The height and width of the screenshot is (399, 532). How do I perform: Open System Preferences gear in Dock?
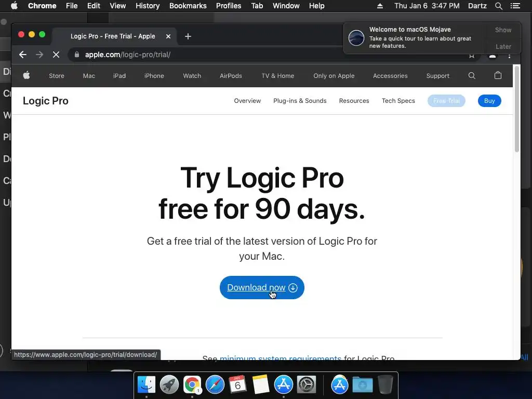[x=307, y=385]
